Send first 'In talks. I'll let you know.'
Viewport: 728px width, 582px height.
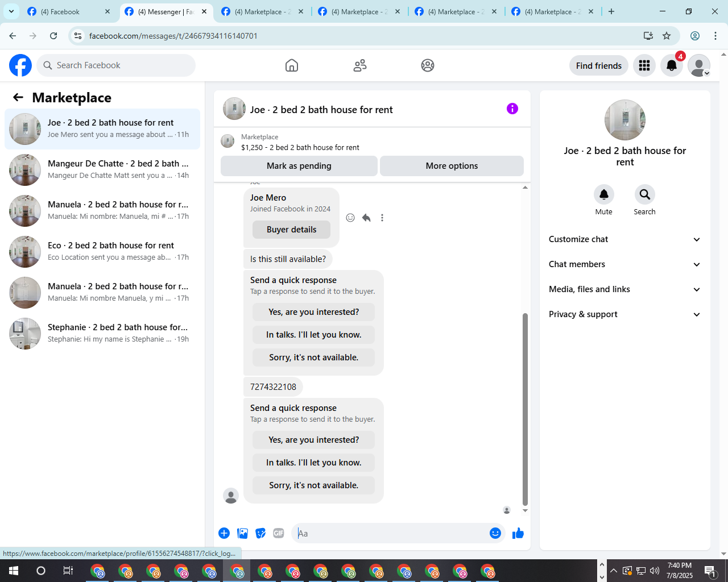[x=314, y=335]
